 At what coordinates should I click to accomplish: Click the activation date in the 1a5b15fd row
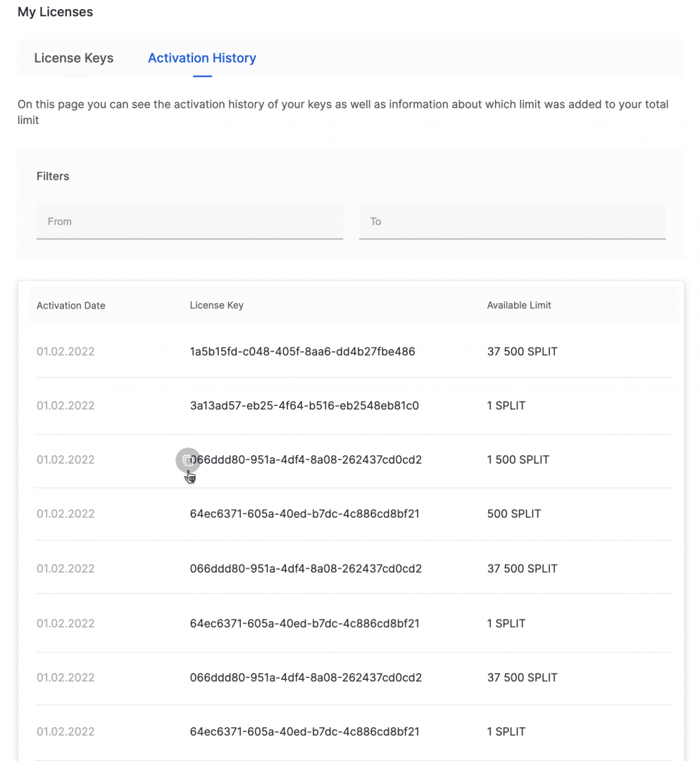[65, 352]
